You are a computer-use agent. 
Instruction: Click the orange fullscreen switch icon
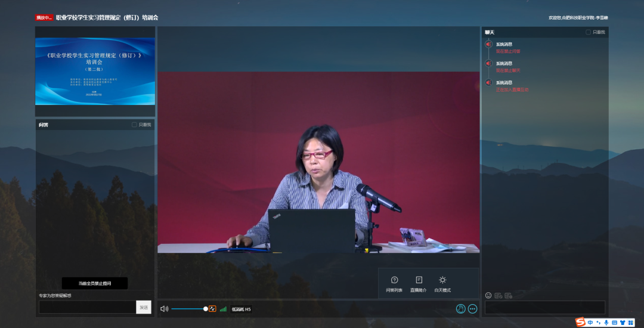212,309
